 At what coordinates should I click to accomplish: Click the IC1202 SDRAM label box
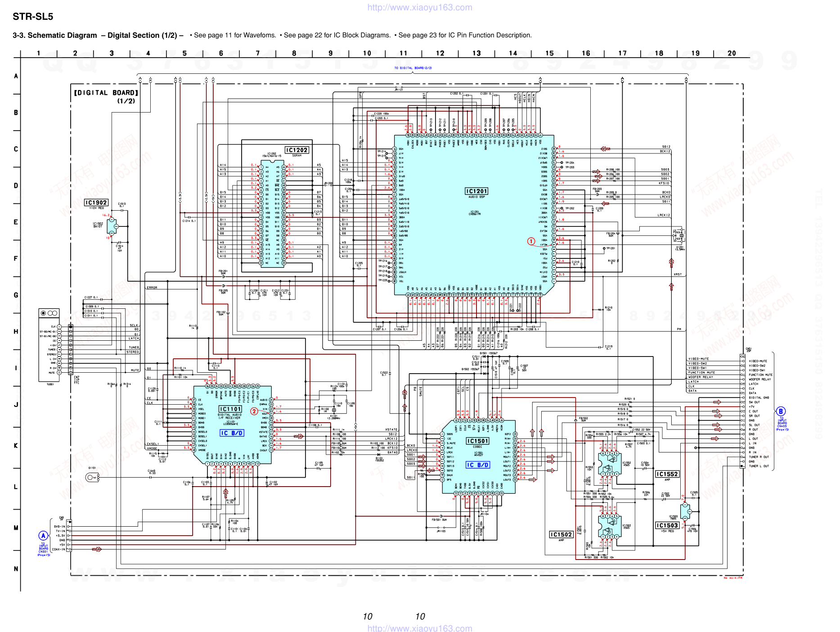(297, 150)
